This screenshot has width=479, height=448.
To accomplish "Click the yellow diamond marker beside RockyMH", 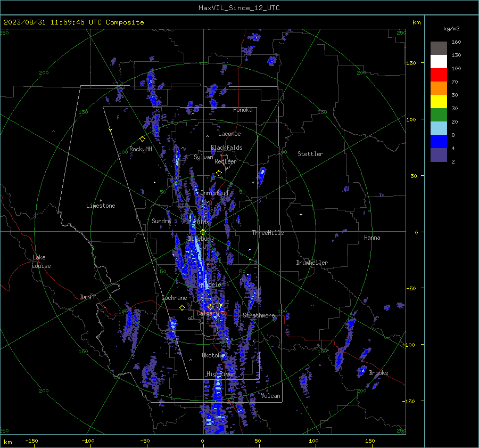I will tap(142, 139).
